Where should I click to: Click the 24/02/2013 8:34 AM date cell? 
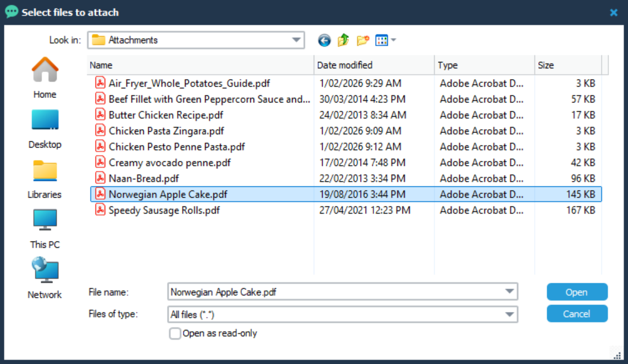(x=362, y=115)
